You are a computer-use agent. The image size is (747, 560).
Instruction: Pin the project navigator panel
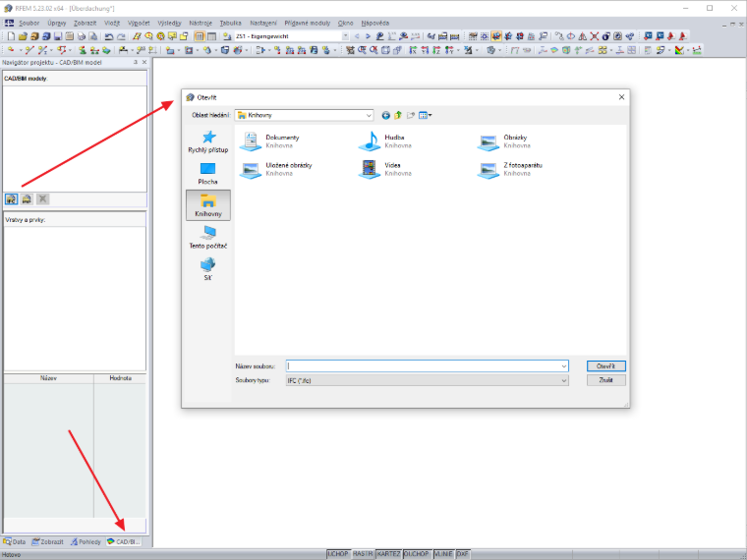[136, 62]
